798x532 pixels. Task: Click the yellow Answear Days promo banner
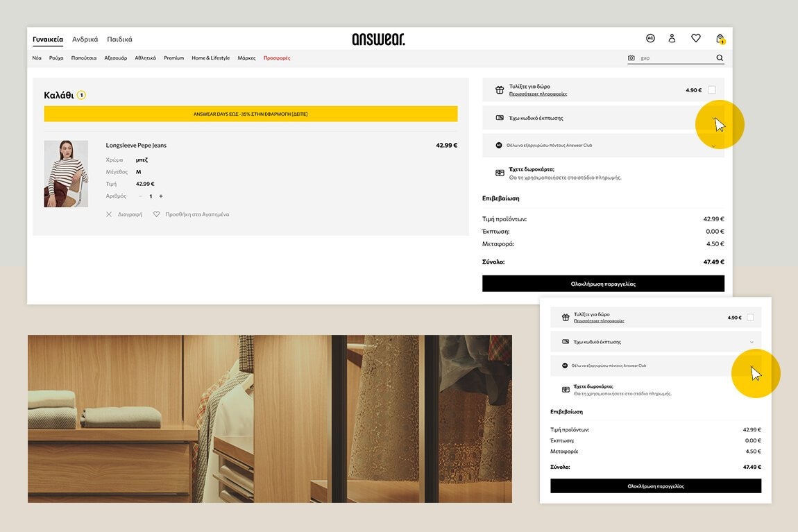coord(251,114)
